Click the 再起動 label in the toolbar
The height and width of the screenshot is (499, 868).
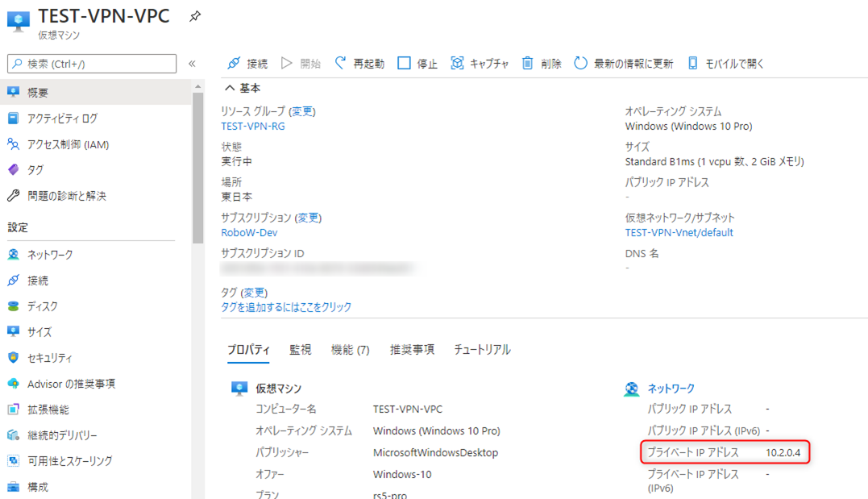pos(368,64)
